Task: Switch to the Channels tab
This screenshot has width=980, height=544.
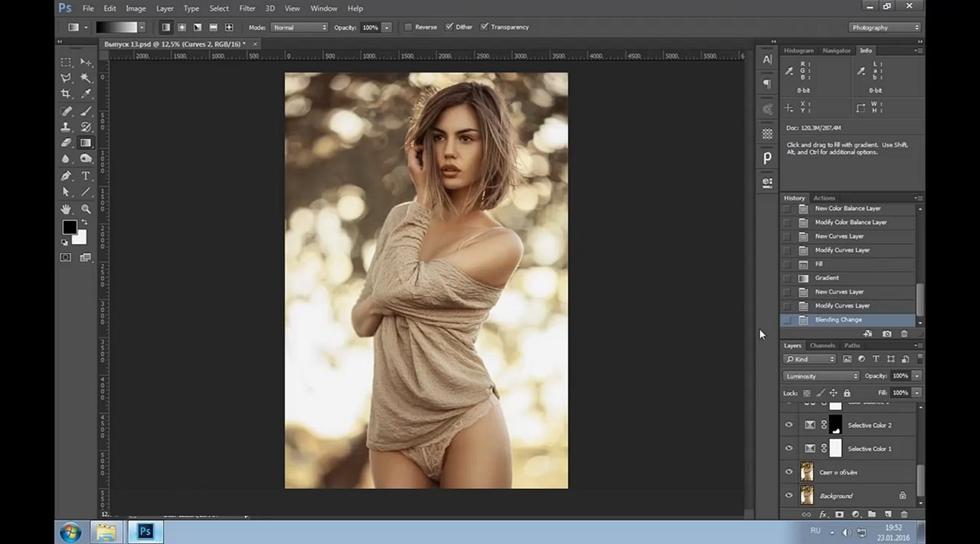Action: (x=822, y=345)
